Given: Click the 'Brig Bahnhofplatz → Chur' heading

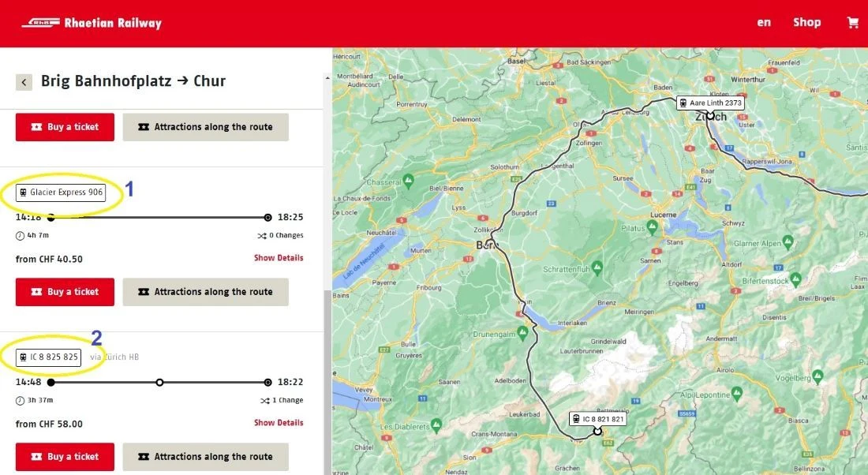Looking at the screenshot, I should coord(133,80).
